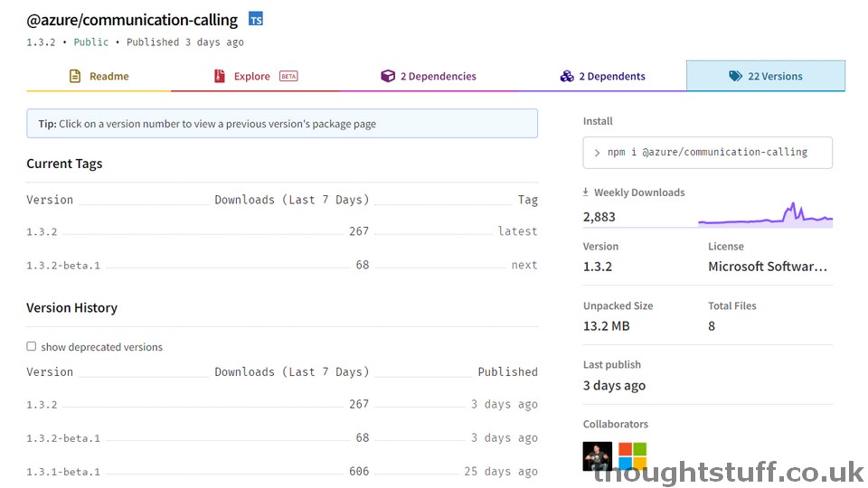Select the Readme tab
The width and height of the screenshot is (868, 488).
(99, 76)
